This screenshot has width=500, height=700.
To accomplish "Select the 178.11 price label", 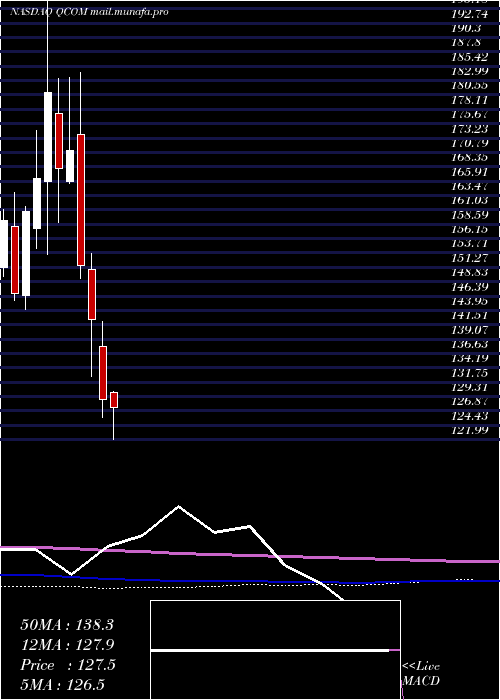I will (470, 100).
